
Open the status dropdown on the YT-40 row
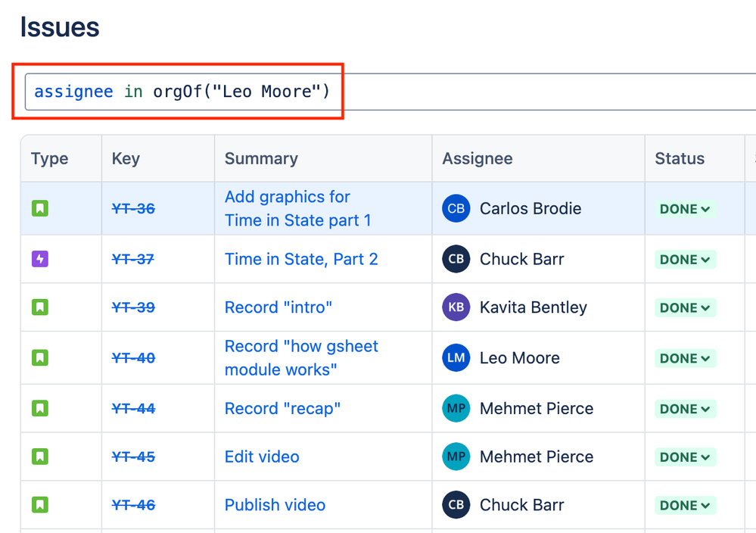(684, 357)
